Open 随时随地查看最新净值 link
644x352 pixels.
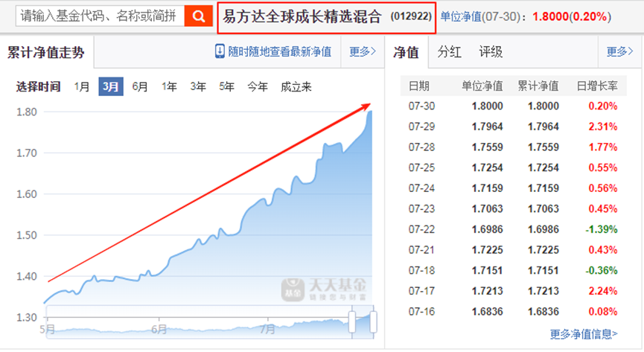point(280,52)
